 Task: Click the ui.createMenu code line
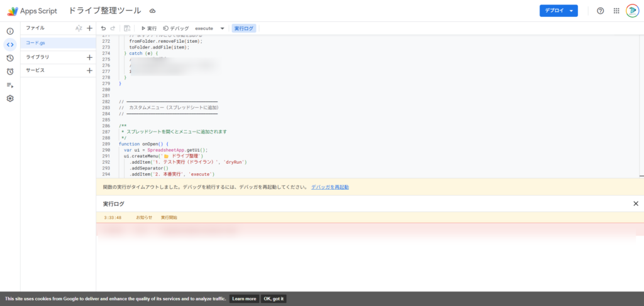(x=164, y=156)
